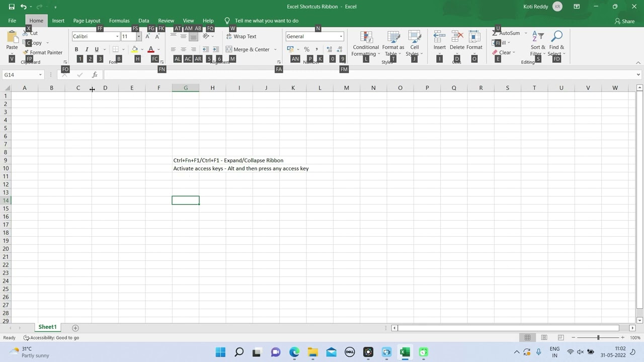The width and height of the screenshot is (644, 362).
Task: Open Cell Styles gallery
Action: (414, 44)
